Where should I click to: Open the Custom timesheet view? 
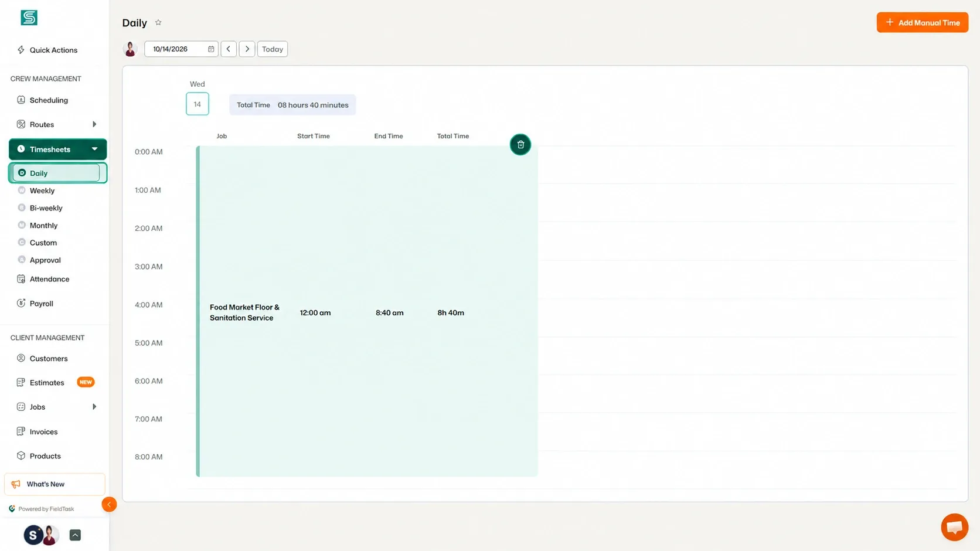43,243
